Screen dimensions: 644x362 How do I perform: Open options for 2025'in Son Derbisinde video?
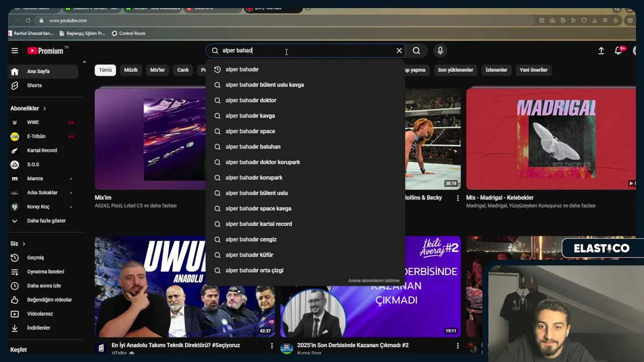pyautogui.click(x=457, y=346)
